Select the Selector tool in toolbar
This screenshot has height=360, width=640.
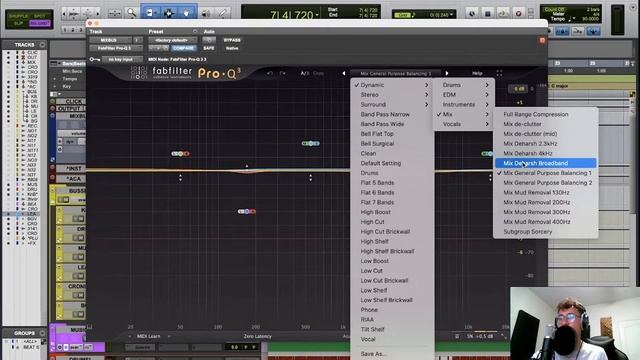pyautogui.click(x=168, y=13)
